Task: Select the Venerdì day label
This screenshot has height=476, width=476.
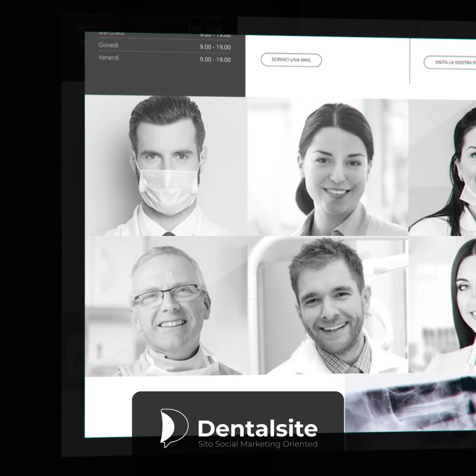Action: point(108,57)
